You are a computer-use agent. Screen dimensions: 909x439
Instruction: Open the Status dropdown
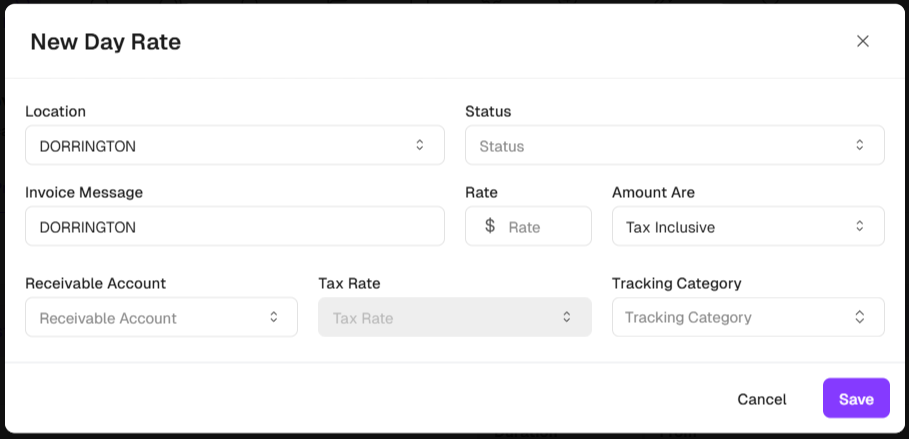tap(660, 145)
